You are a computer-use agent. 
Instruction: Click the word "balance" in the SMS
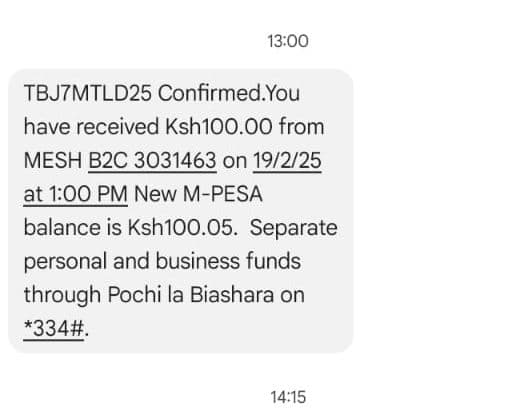[62, 228]
